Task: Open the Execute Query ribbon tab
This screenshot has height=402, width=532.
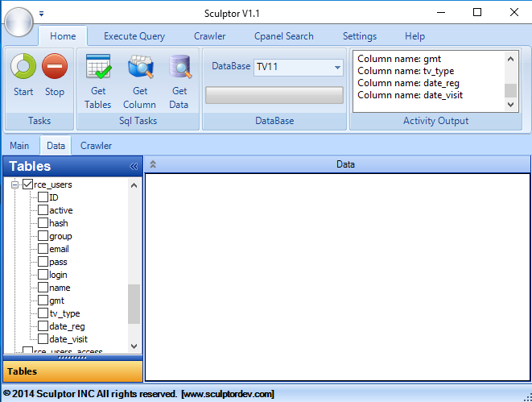Action: (134, 36)
